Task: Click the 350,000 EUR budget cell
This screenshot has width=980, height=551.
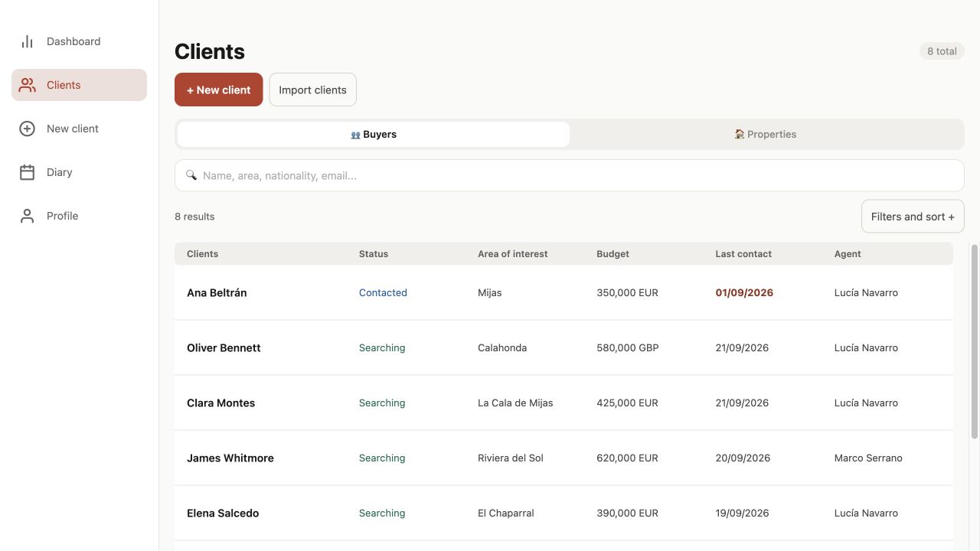Action: [x=627, y=292]
